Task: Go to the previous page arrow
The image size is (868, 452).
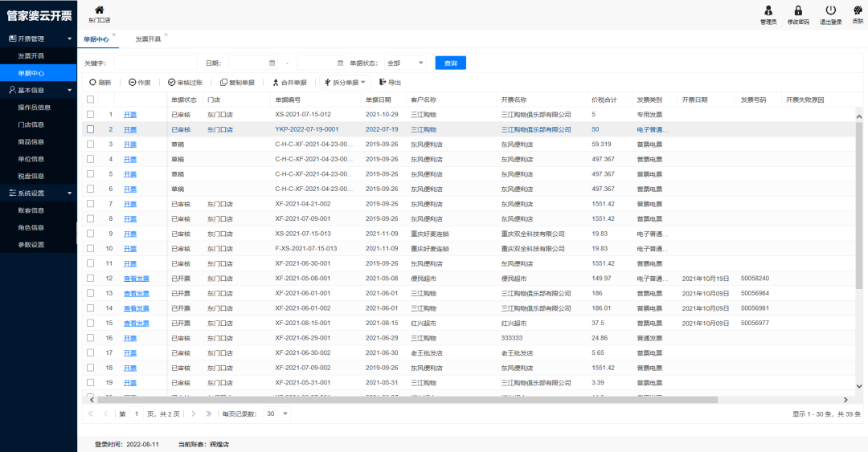Action: [105, 413]
